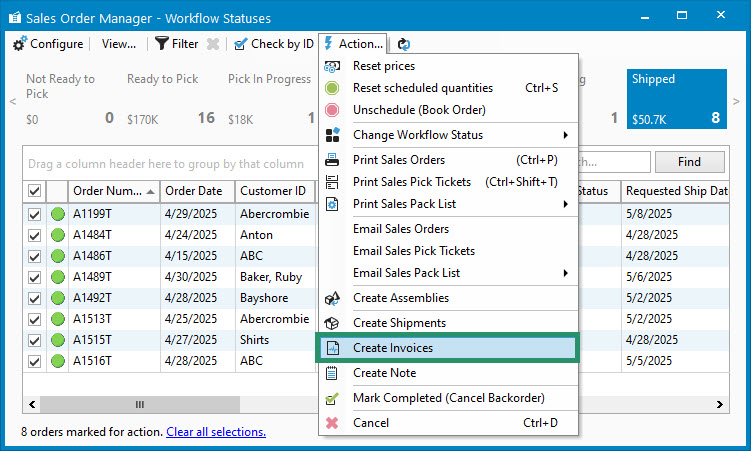The image size is (751, 451).
Task: Click the red X Cancel icon
Action: click(x=332, y=423)
